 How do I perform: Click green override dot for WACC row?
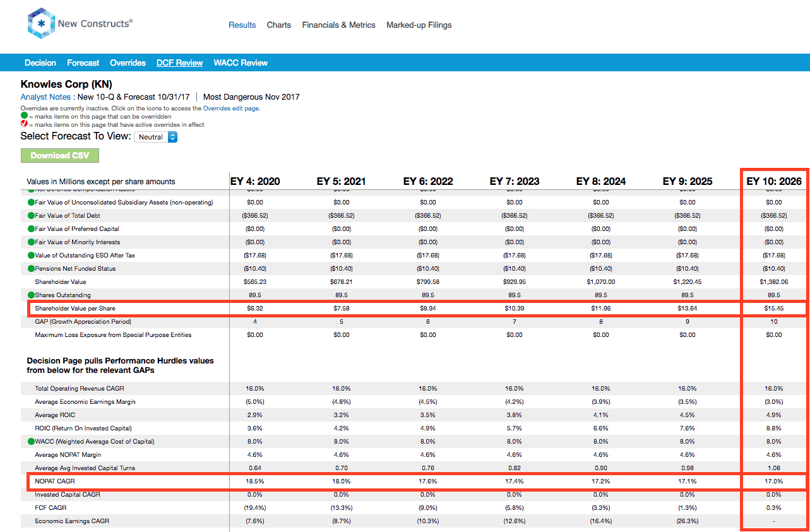[x=31, y=442]
